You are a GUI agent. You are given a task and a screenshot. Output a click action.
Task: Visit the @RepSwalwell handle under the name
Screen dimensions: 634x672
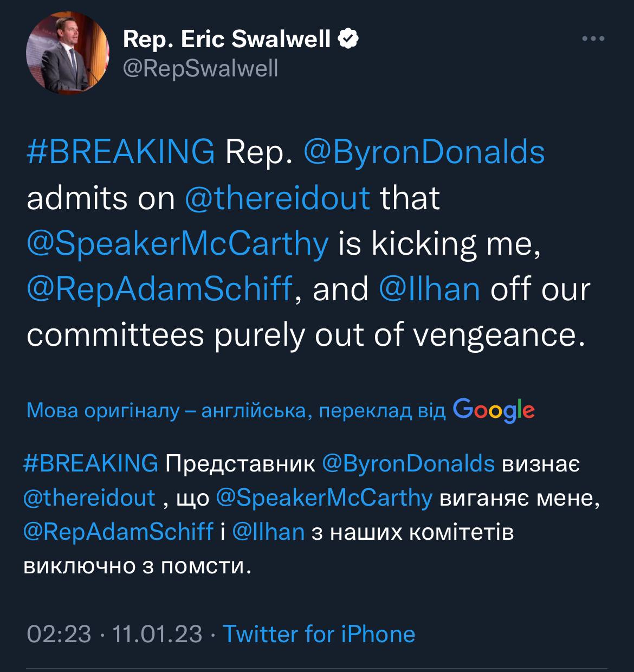pyautogui.click(x=200, y=68)
